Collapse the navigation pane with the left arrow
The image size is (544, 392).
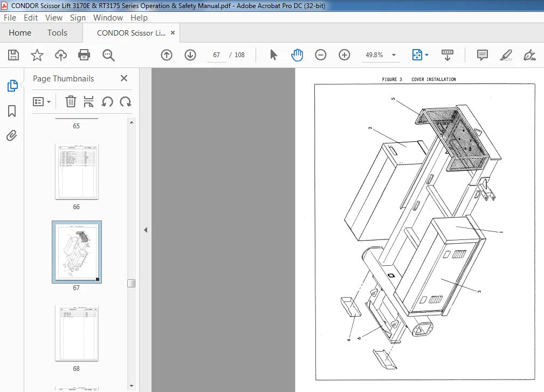(x=146, y=230)
